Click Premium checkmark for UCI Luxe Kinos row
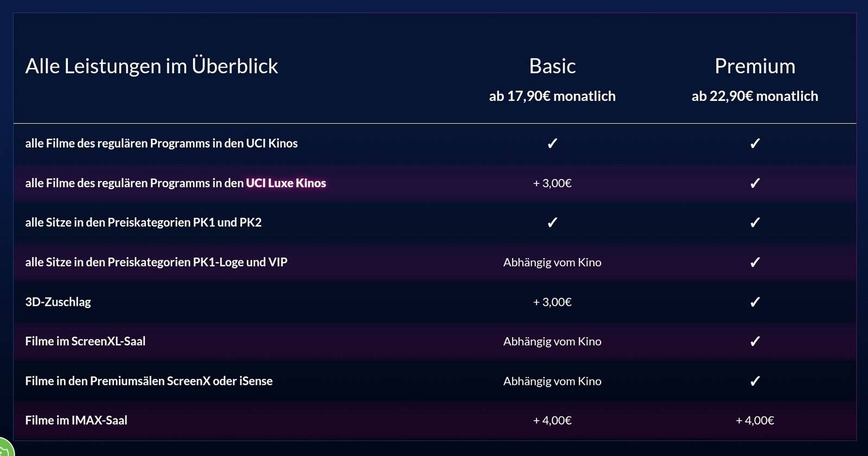This screenshot has width=868, height=456. click(x=755, y=183)
